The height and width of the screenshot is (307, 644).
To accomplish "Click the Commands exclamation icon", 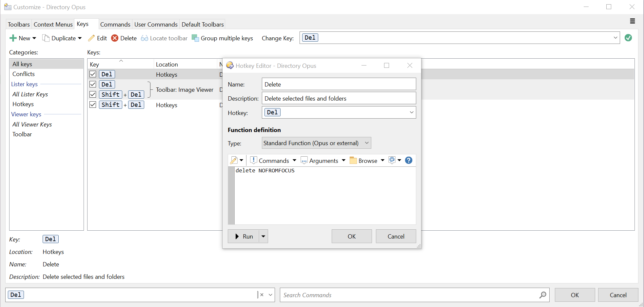I will click(253, 160).
